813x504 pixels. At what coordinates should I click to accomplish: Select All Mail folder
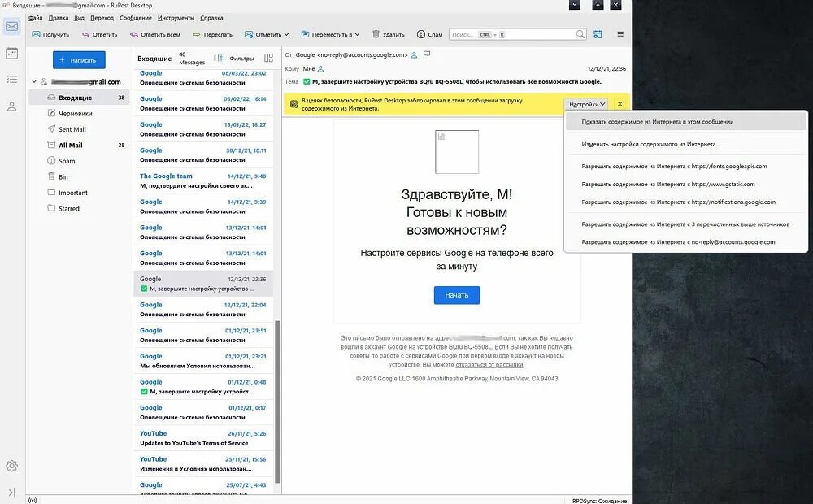[x=79, y=145]
